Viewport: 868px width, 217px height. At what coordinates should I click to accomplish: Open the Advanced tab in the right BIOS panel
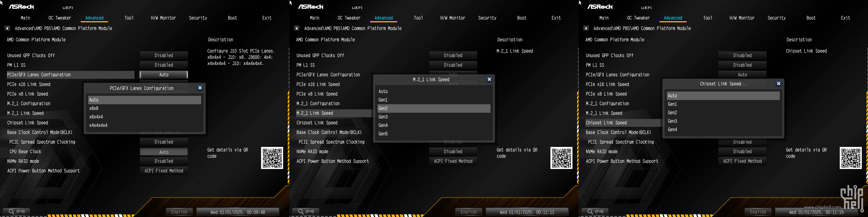tap(673, 18)
